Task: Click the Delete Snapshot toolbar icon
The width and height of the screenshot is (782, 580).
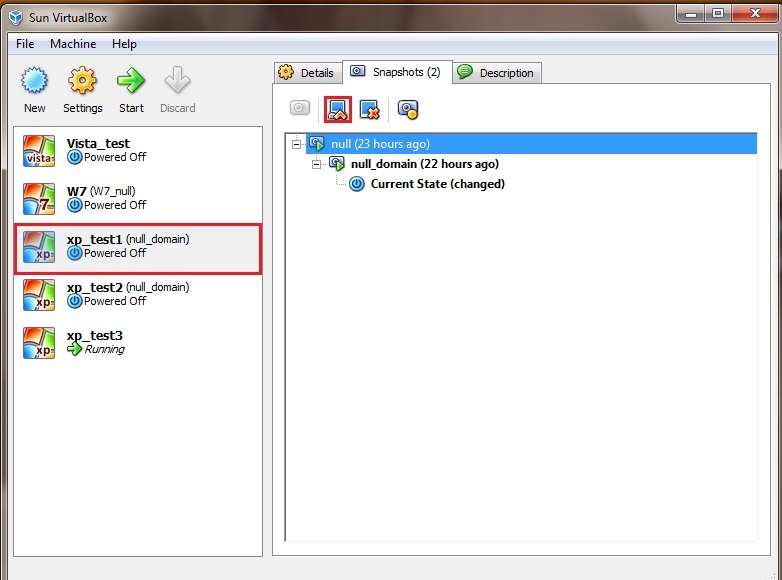Action: (370, 110)
